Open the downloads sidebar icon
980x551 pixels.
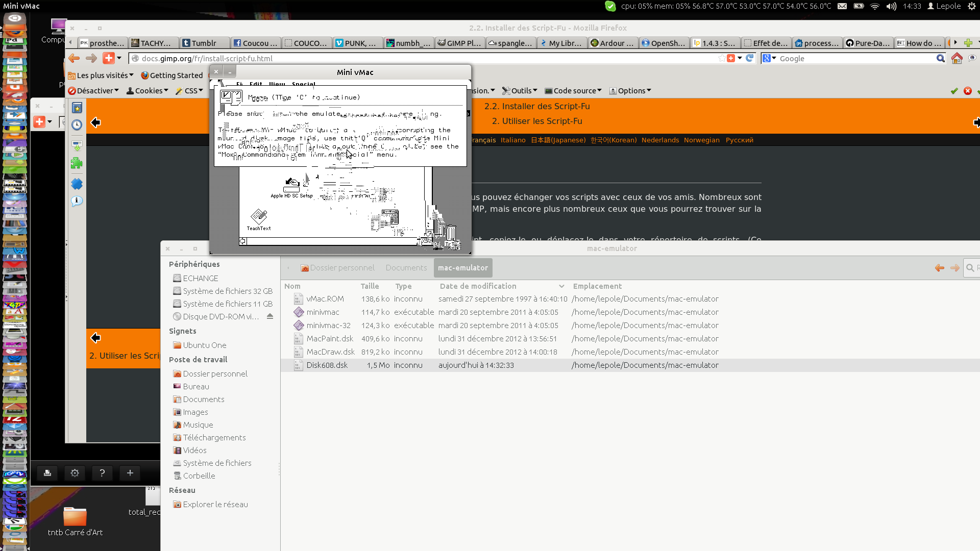point(77,146)
